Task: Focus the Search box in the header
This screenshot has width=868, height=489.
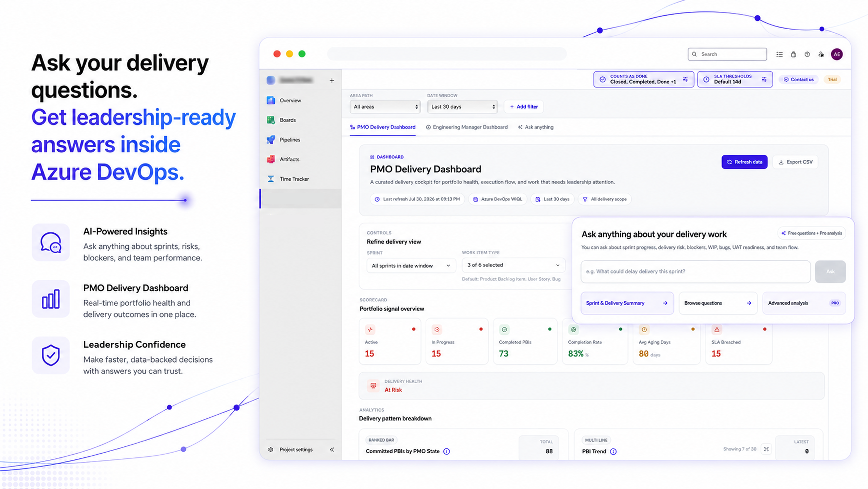Action: (x=727, y=54)
